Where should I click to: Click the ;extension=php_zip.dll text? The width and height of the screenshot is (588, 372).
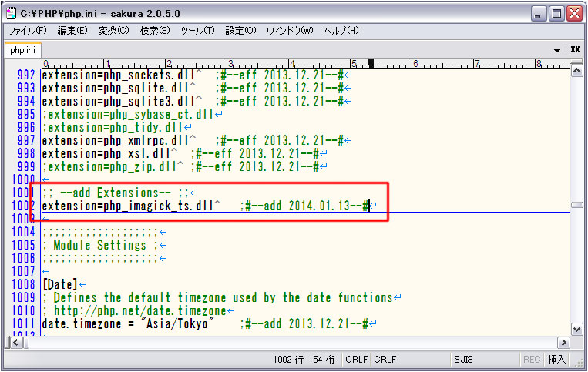[109, 166]
